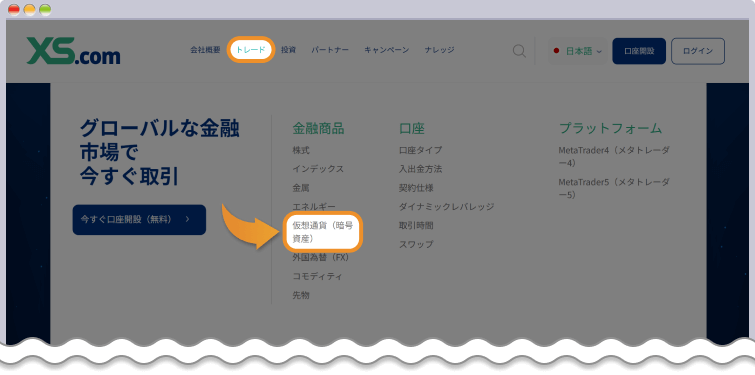Click the red macOS close button
The height and width of the screenshot is (375, 755).
click(x=14, y=10)
